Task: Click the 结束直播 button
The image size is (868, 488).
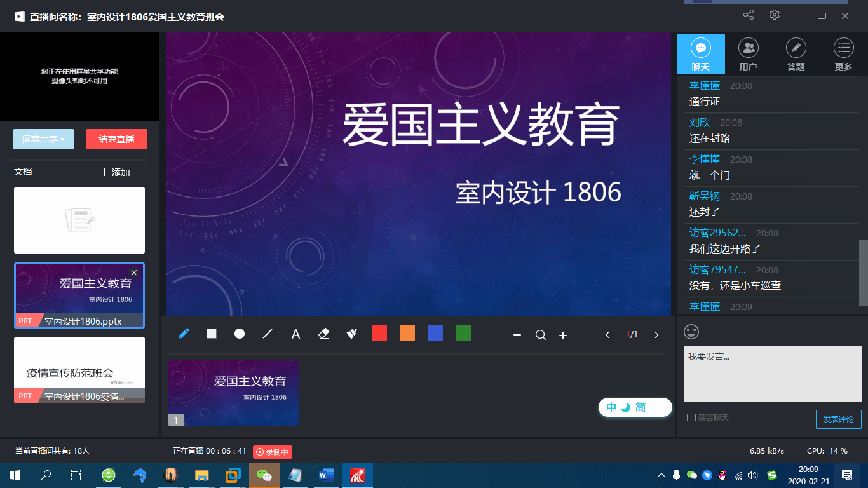Action: point(116,139)
